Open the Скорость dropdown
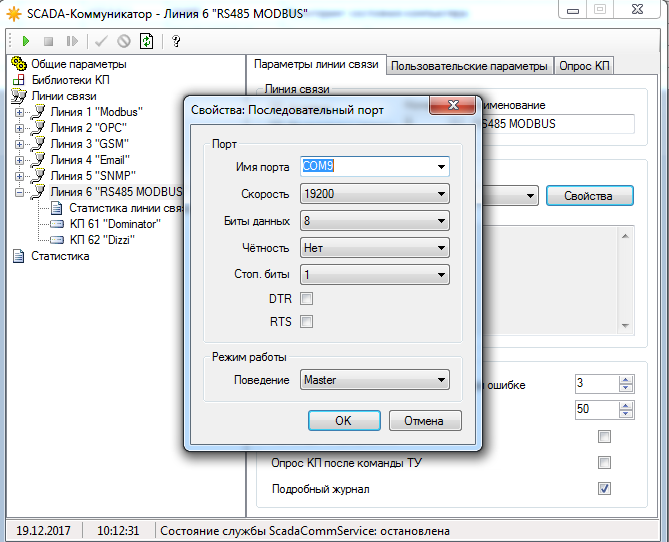 tap(374, 194)
